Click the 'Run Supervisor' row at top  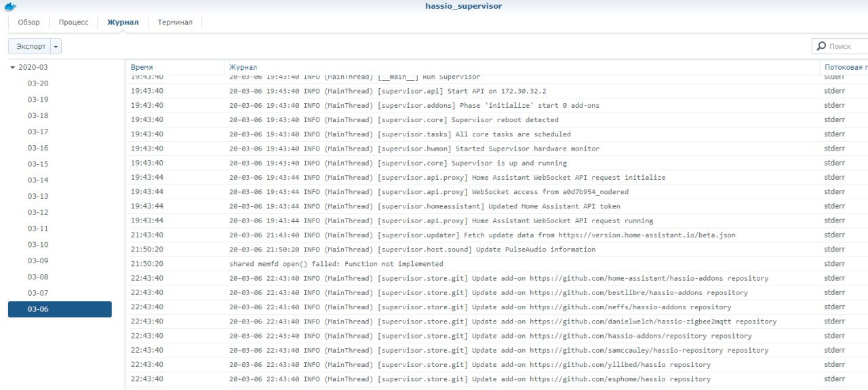(x=496, y=79)
